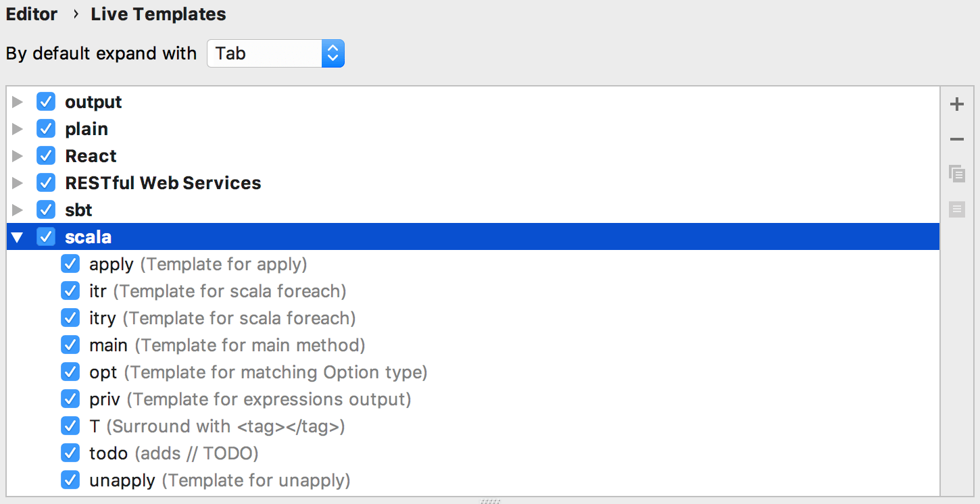Uncheck the output template group
980x504 pixels.
click(x=45, y=101)
